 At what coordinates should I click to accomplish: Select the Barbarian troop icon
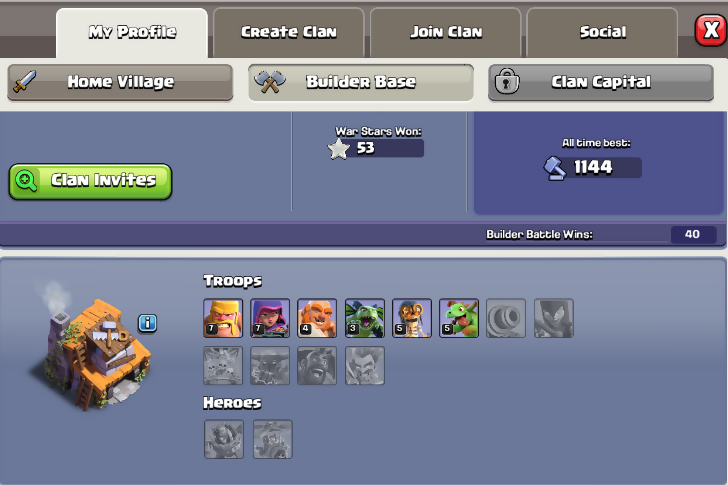pos(223,318)
